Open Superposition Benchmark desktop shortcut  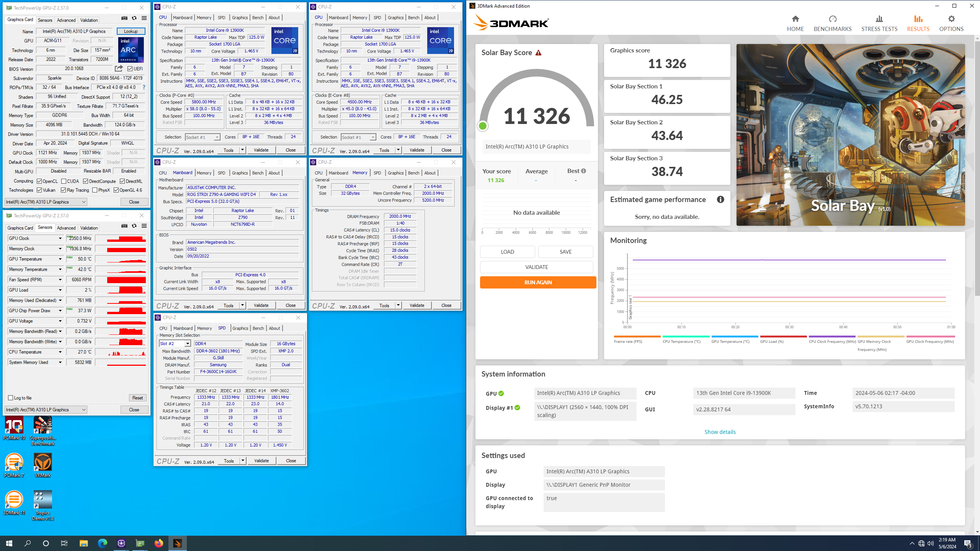[43, 432]
